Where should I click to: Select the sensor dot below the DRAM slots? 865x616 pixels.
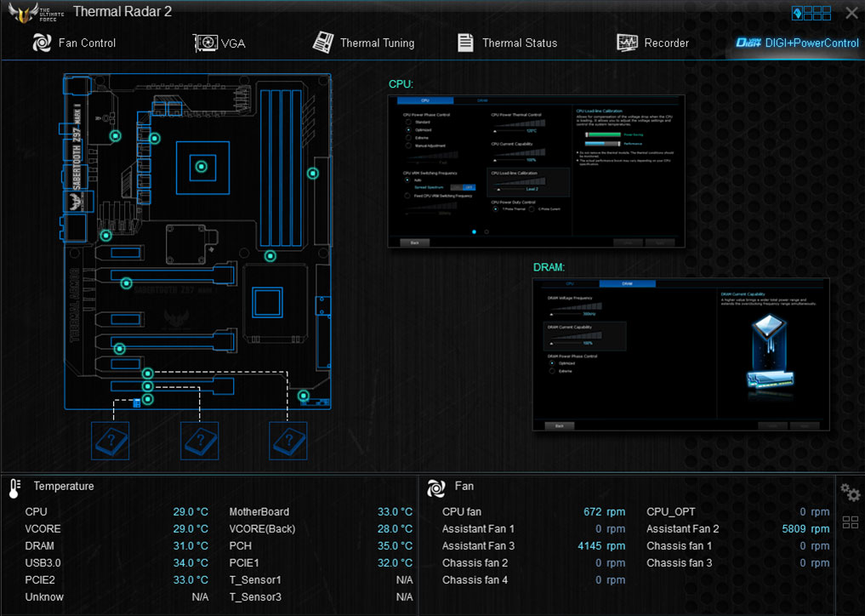point(270,256)
